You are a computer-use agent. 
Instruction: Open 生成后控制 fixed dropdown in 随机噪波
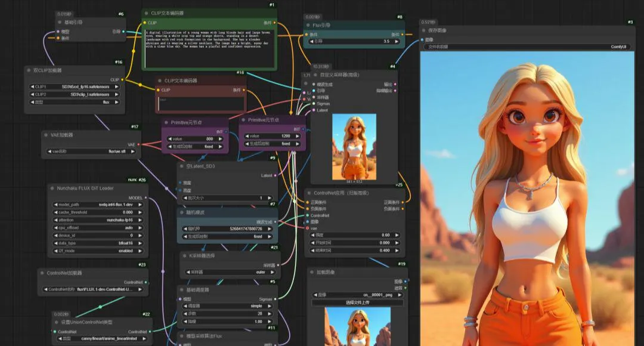(227, 236)
